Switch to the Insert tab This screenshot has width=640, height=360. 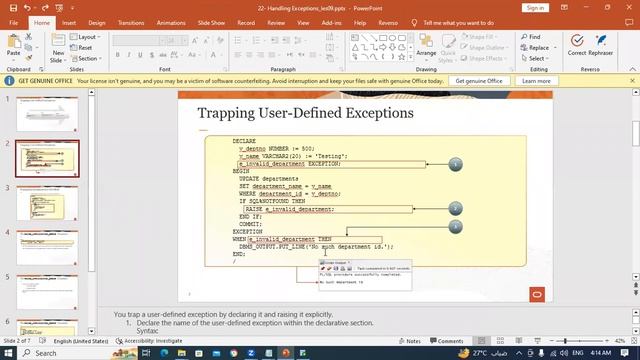point(69,23)
